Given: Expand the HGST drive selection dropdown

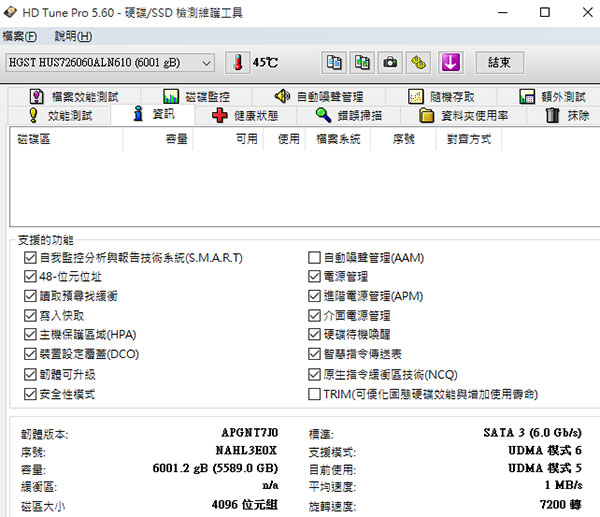Looking at the screenshot, I should pyautogui.click(x=207, y=63).
